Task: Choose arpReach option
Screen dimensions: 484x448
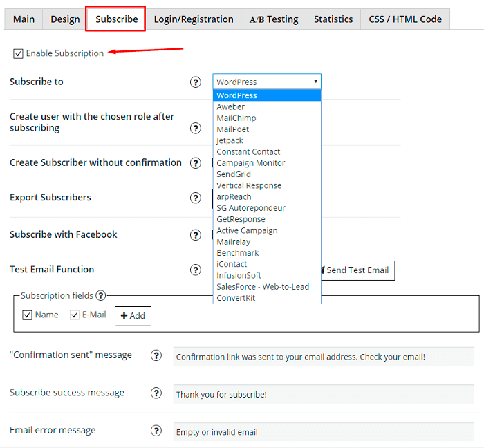Action: (267, 197)
